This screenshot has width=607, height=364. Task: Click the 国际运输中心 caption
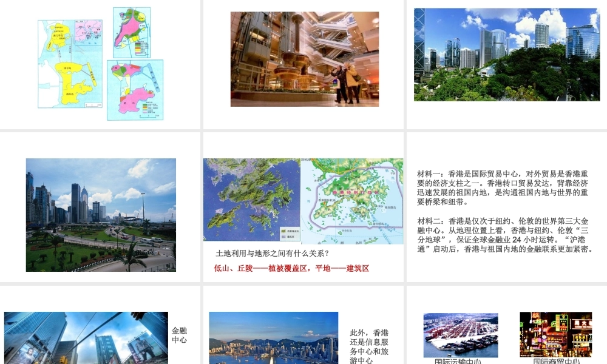tap(458, 362)
